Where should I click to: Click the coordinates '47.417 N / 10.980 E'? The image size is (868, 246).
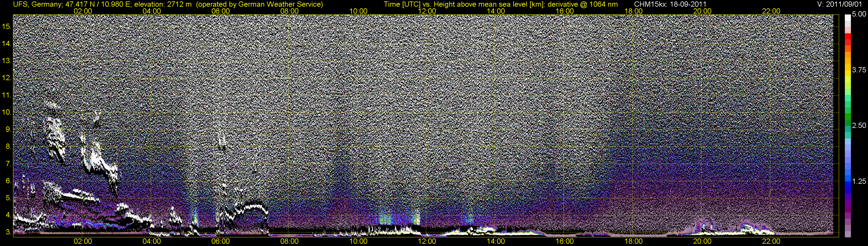98,4
